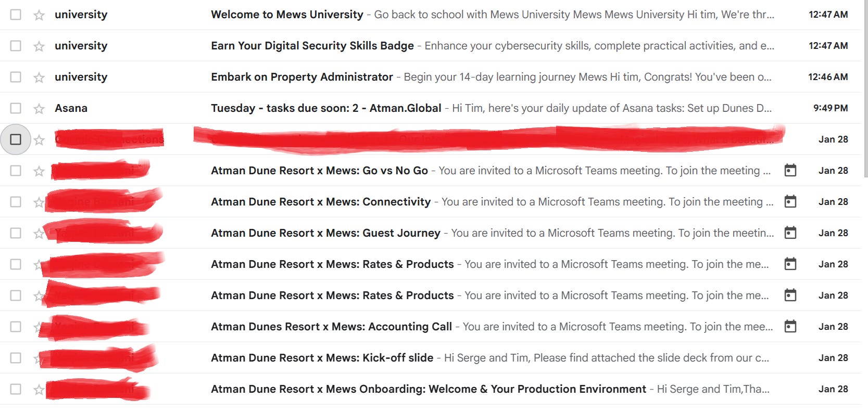Star the Embark on Property Administrator email
868x412 pixels.
click(x=39, y=78)
